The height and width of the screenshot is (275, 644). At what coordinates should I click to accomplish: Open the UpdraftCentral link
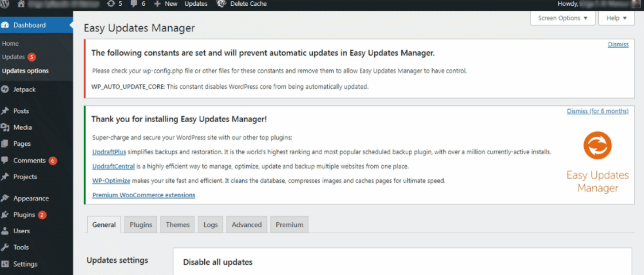click(113, 166)
